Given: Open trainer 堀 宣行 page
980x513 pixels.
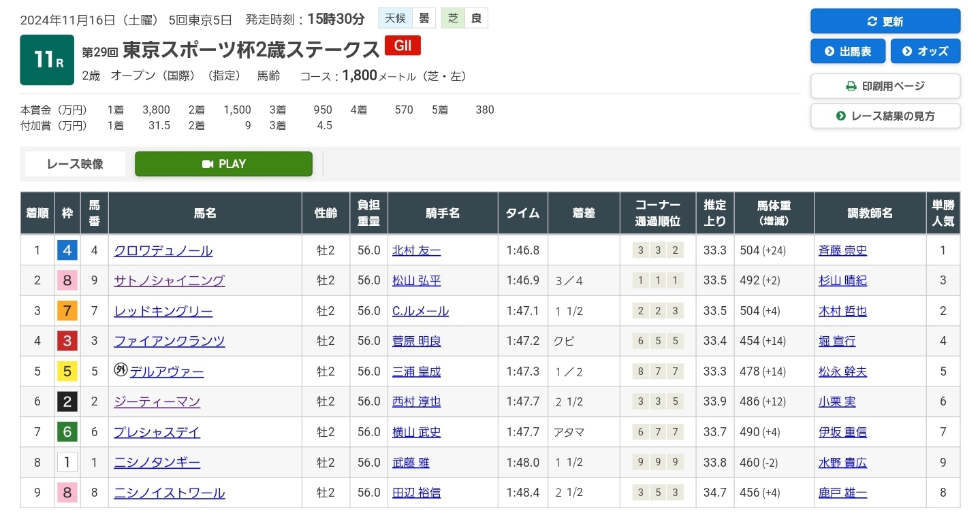Looking at the screenshot, I should (x=837, y=342).
